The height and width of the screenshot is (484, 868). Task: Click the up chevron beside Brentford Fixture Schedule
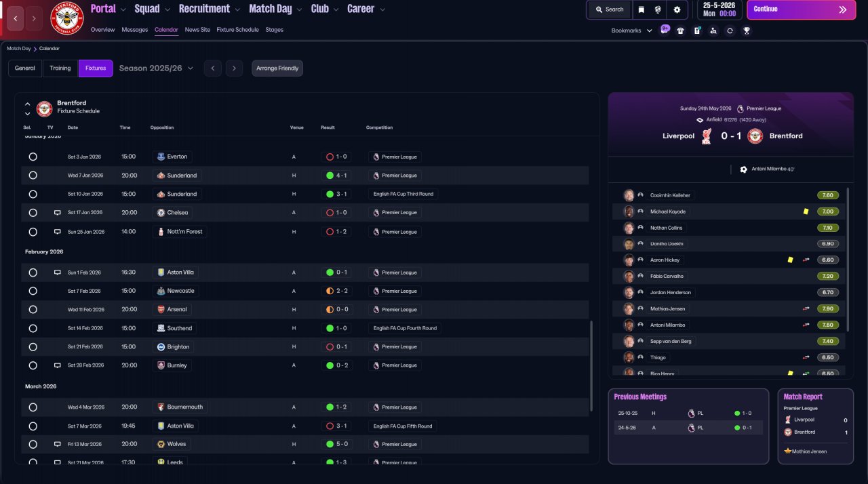click(27, 104)
